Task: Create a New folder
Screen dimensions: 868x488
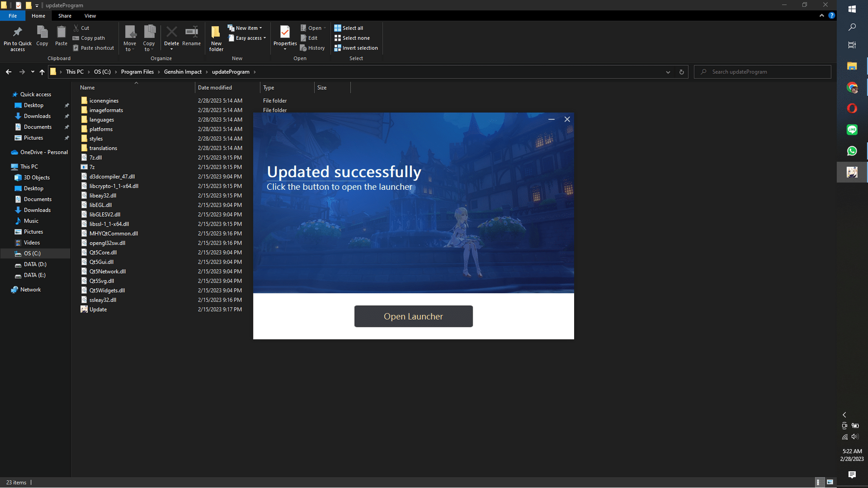Action: point(216,39)
